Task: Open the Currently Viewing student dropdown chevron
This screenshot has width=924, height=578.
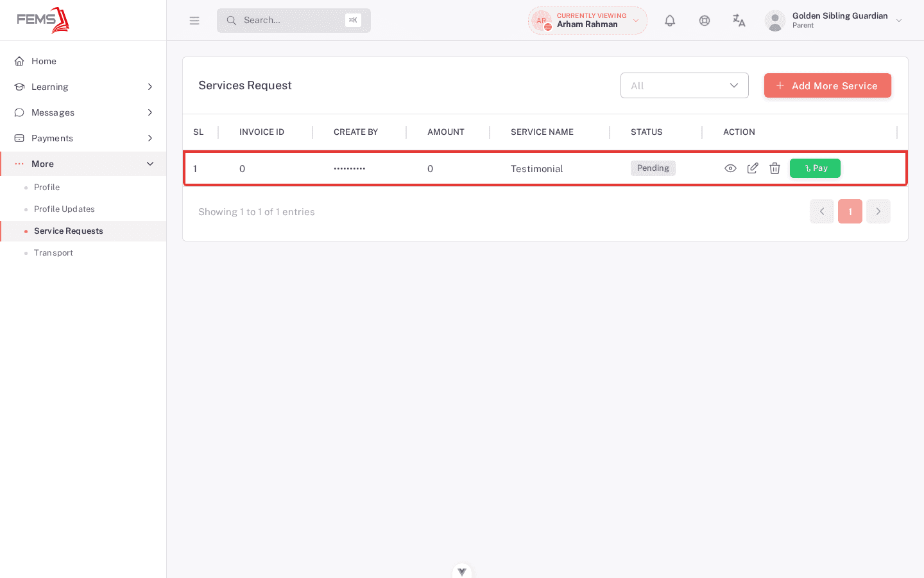Action: pyautogui.click(x=636, y=21)
